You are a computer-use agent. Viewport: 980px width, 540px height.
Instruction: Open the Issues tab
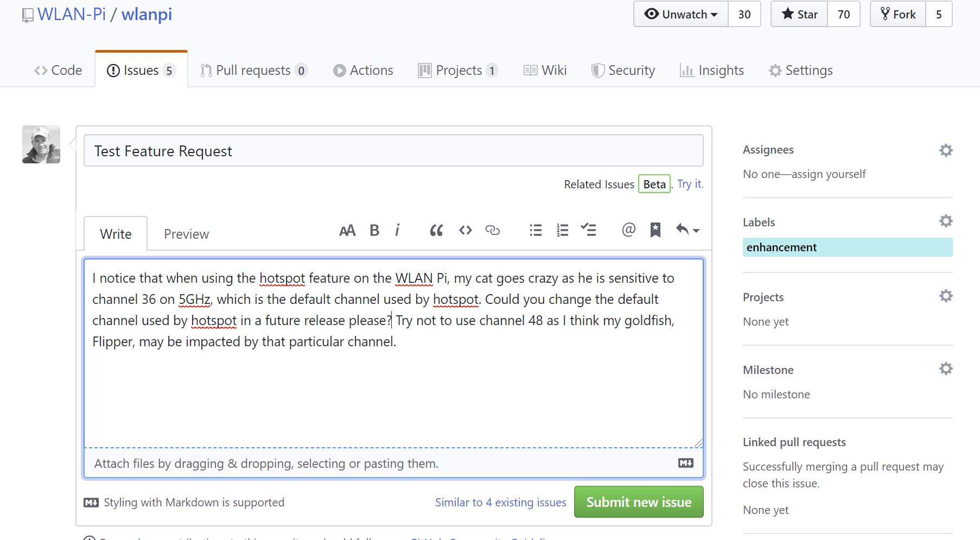[x=141, y=71]
